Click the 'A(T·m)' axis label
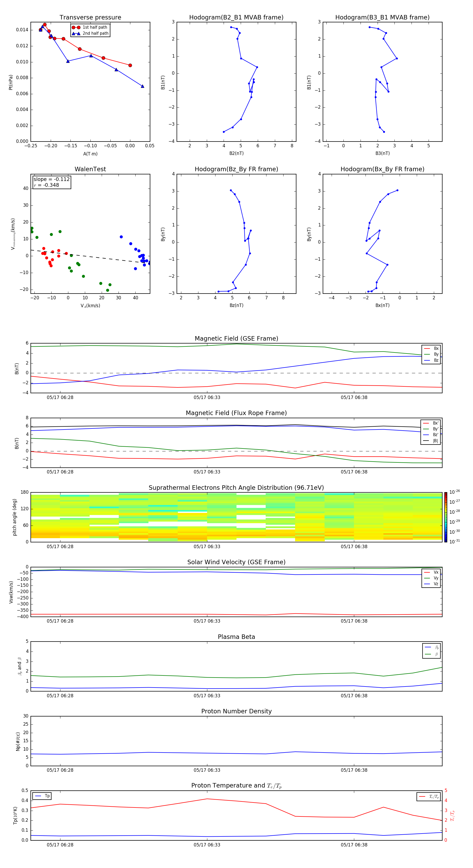Image resolution: width=473 pixels, height=868 pixels. 90,154
